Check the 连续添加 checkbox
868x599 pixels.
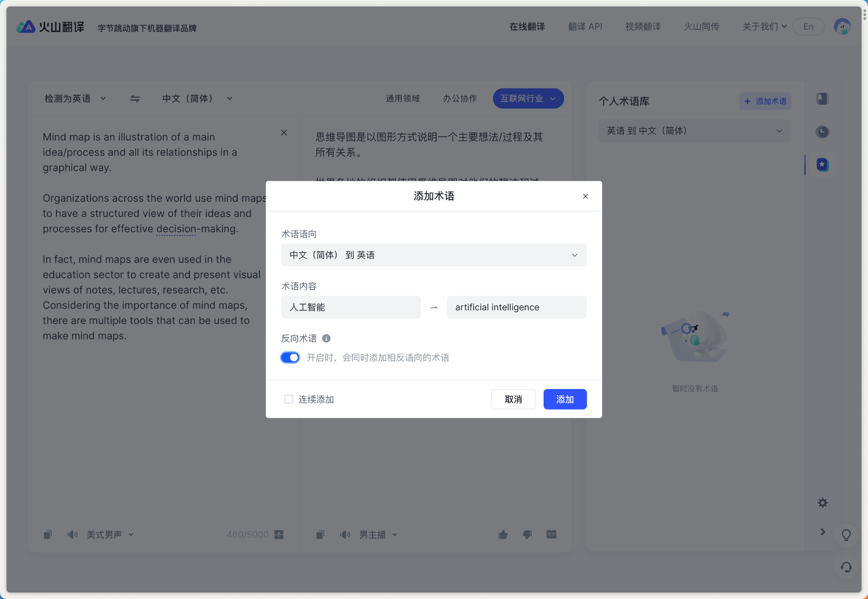click(x=289, y=399)
